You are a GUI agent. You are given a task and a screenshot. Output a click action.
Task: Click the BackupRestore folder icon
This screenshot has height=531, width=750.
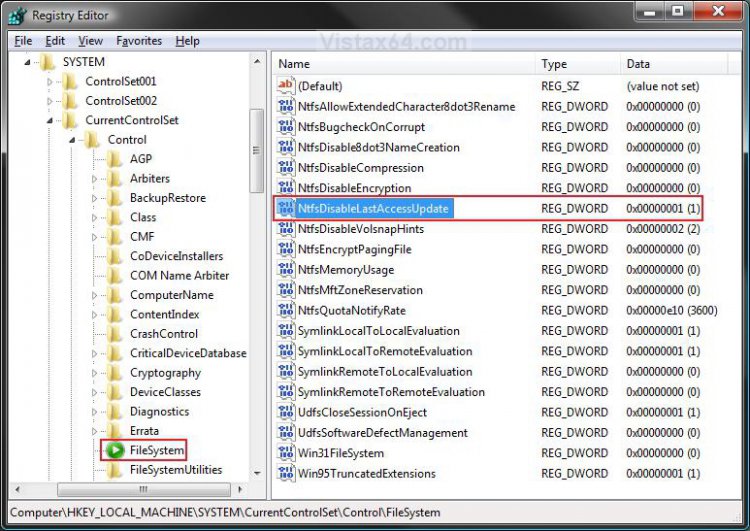click(x=115, y=198)
